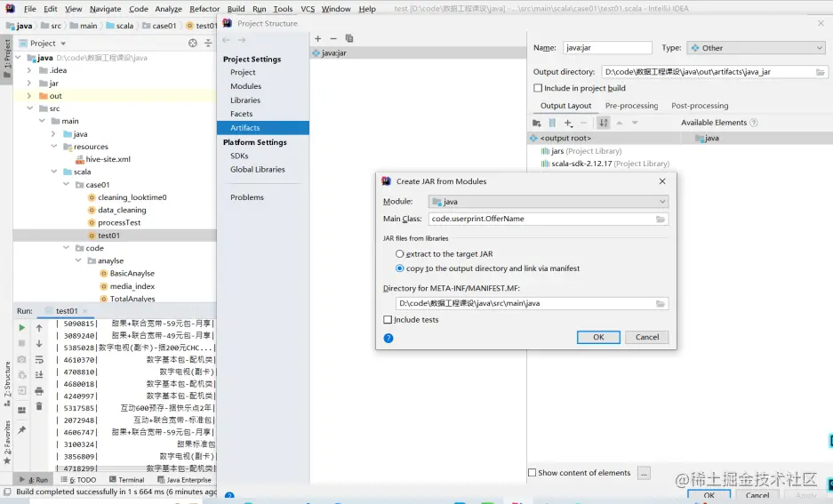Collapse the anaylse package node
The image size is (833, 504).
pos(78,260)
